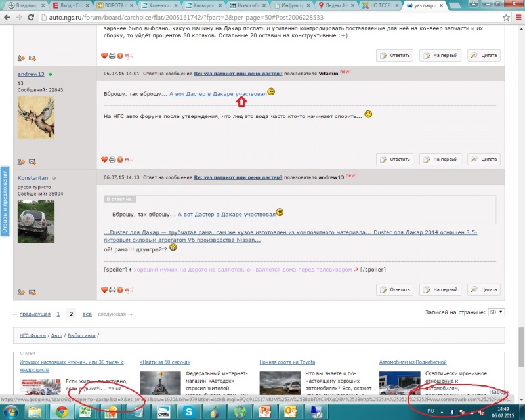Open the records per page dropdown

pos(497,312)
